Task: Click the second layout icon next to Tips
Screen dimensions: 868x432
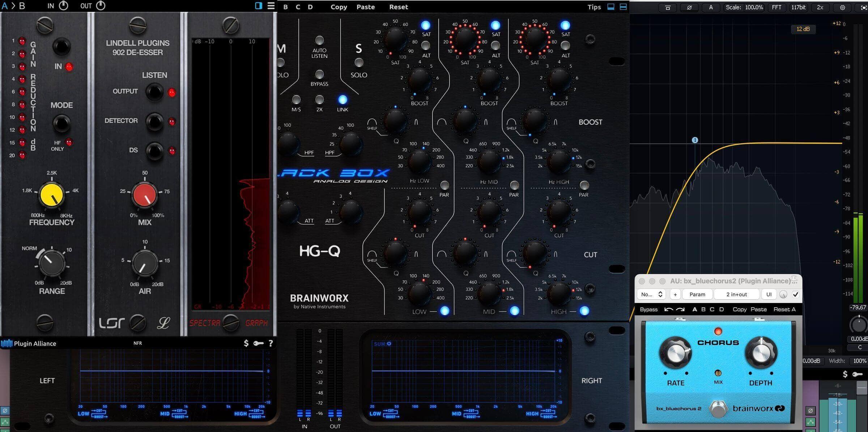Action: click(x=623, y=7)
